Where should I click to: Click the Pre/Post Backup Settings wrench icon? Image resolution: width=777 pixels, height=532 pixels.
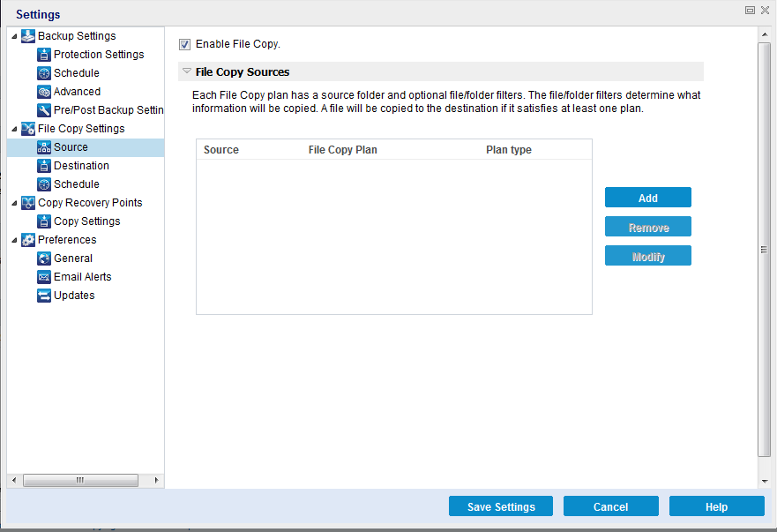coord(43,109)
